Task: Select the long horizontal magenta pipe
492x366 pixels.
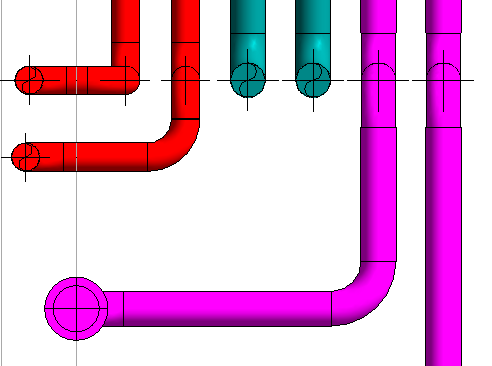Action: (227, 309)
